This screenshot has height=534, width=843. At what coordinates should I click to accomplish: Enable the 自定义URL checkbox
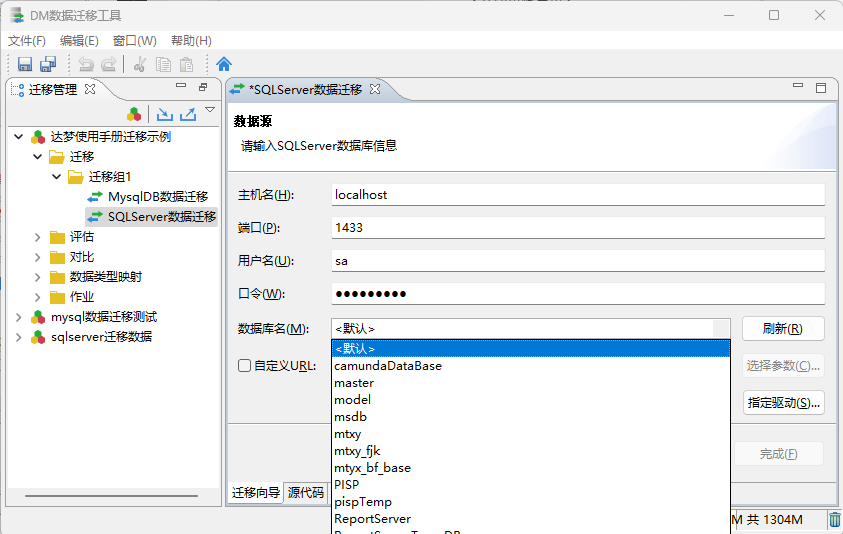click(x=244, y=366)
